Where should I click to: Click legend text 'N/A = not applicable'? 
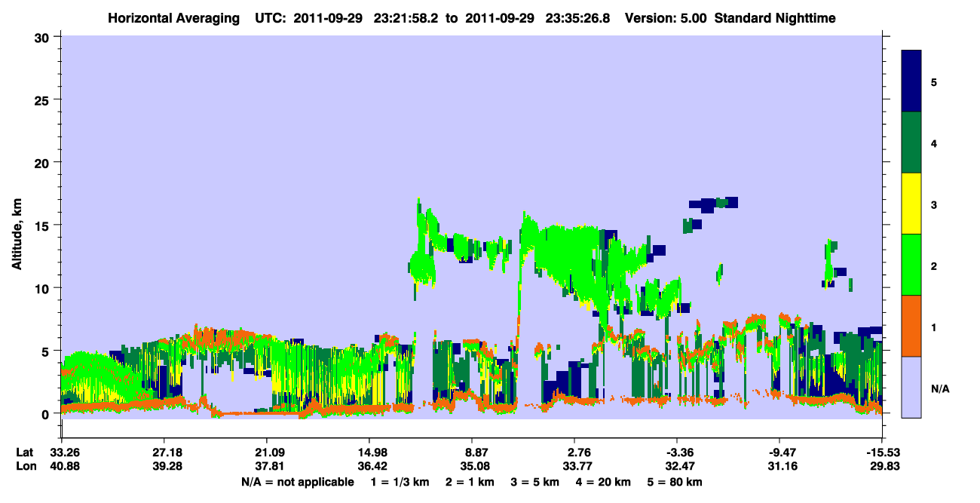tap(297, 482)
